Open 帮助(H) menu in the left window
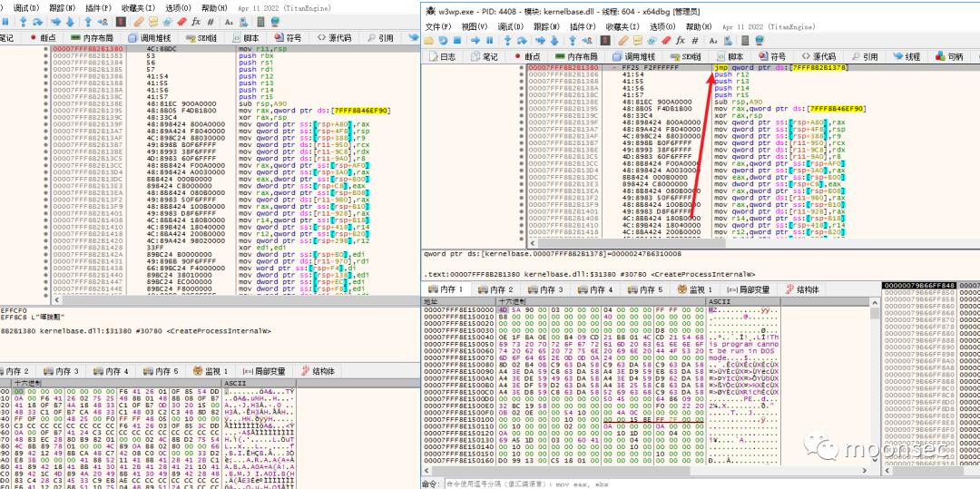 coord(215,9)
